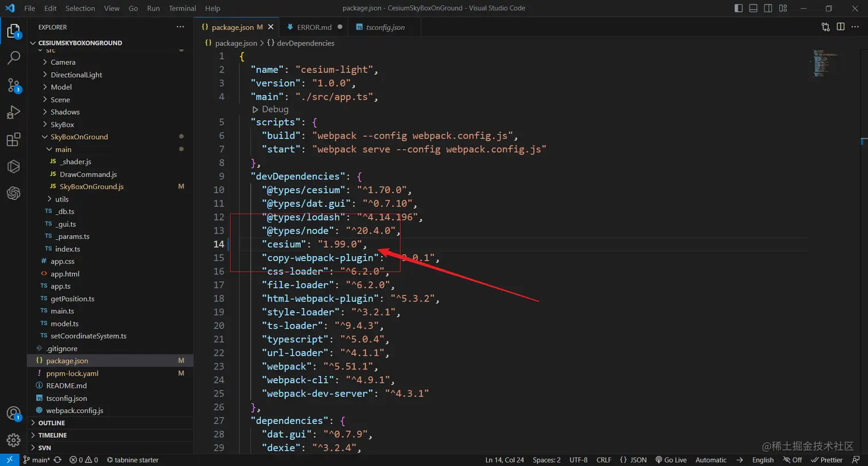The width and height of the screenshot is (868, 466).
Task: Open the Extensions view
Action: coord(13,140)
